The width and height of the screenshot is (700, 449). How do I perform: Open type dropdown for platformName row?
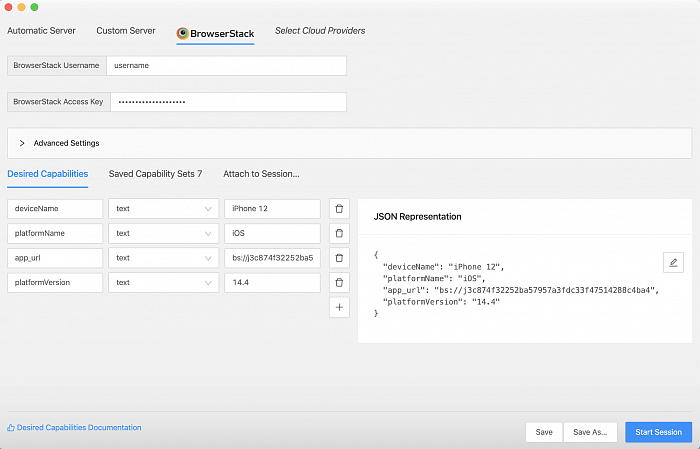point(163,233)
